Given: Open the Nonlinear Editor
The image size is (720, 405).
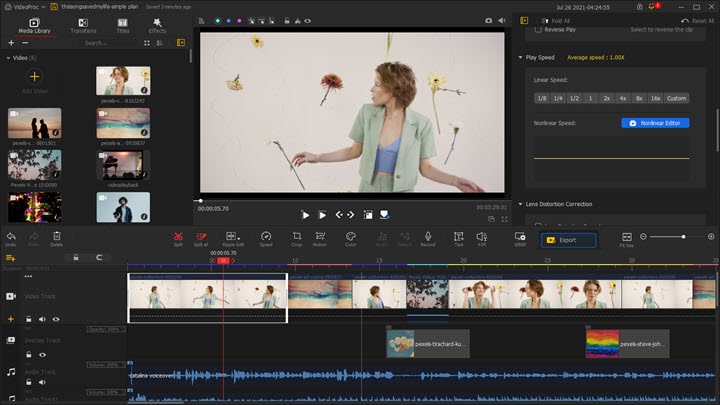Looking at the screenshot, I should click(655, 123).
